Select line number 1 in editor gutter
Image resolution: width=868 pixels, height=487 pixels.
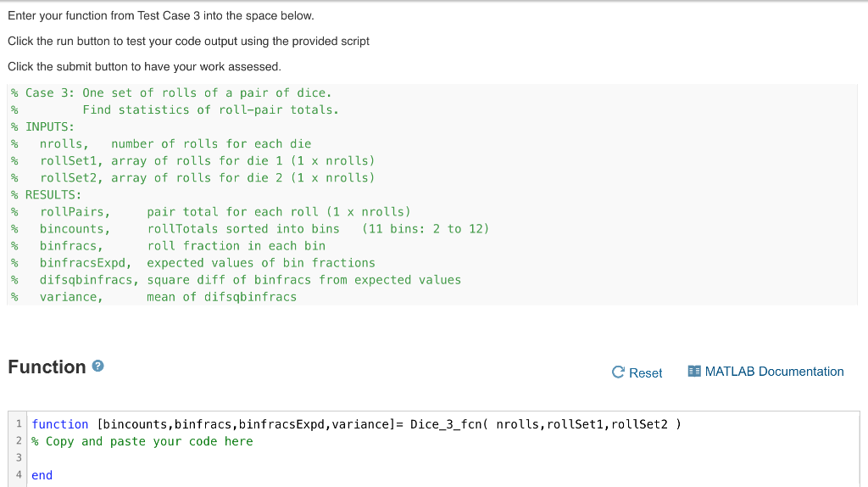[x=19, y=424]
